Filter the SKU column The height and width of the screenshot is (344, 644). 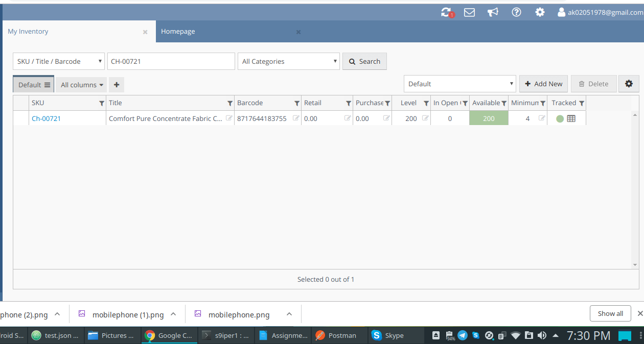(x=101, y=103)
